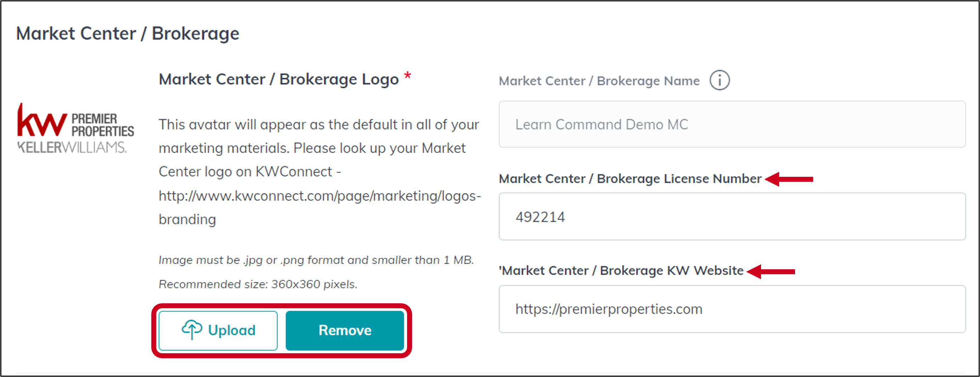This screenshot has height=377, width=980.
Task: Click the recommended size 360x360 note
Action: 258,284
